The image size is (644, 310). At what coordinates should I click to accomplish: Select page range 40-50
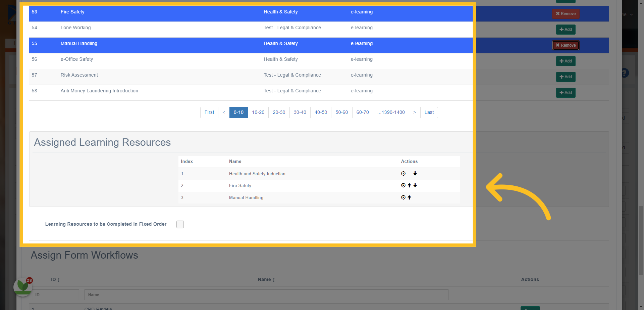(321, 113)
